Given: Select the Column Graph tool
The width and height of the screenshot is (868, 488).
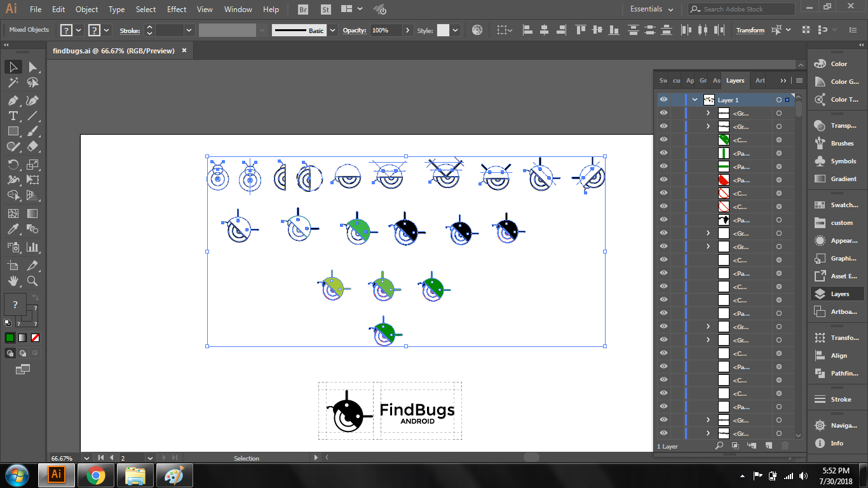Looking at the screenshot, I should coord(32,247).
